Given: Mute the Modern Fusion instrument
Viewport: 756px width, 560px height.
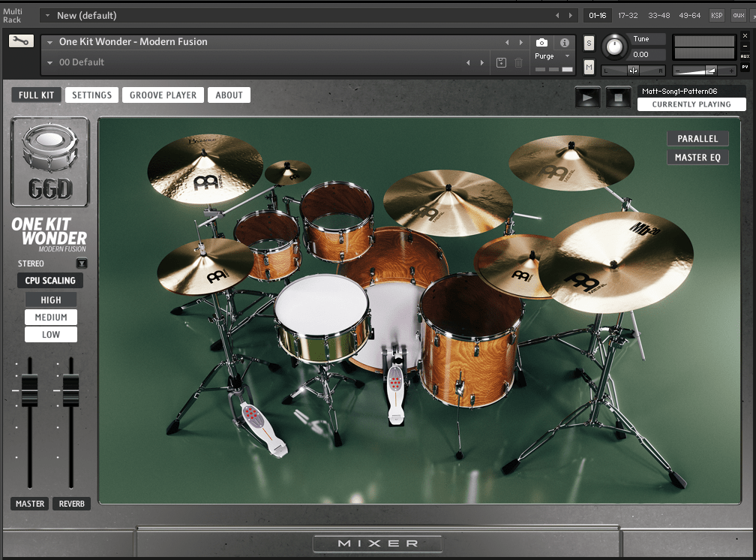Looking at the screenshot, I should tap(587, 67).
